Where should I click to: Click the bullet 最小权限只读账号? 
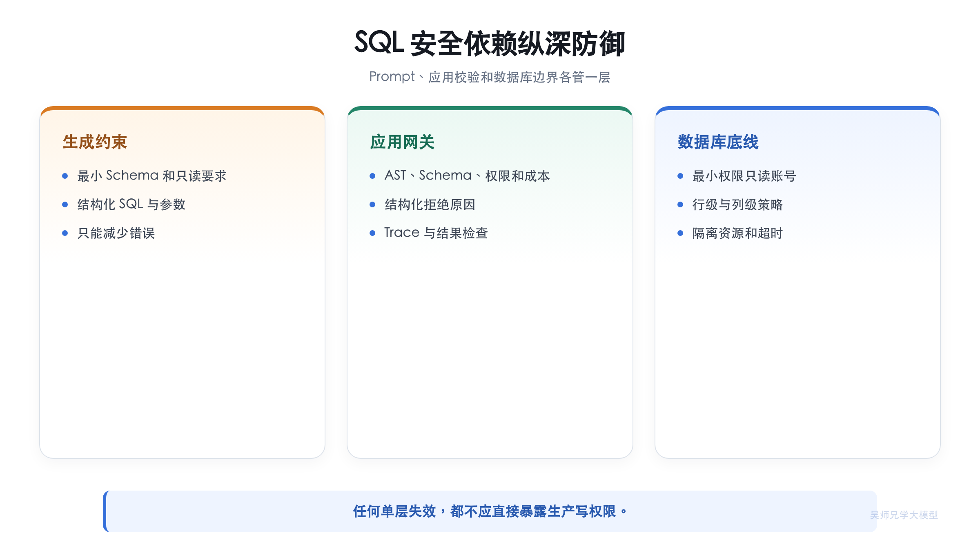coord(744,176)
